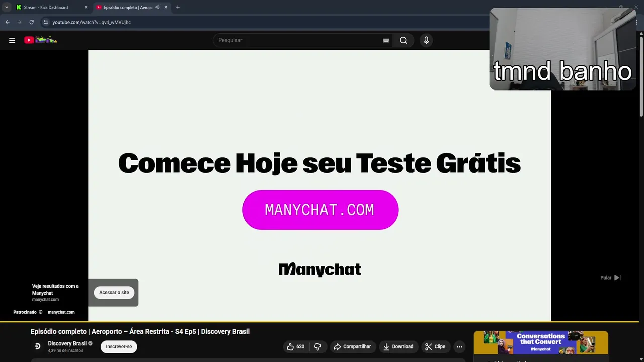The height and width of the screenshot is (362, 644).
Task: Open the on-screen keyboard in search box
Action: 386,40
